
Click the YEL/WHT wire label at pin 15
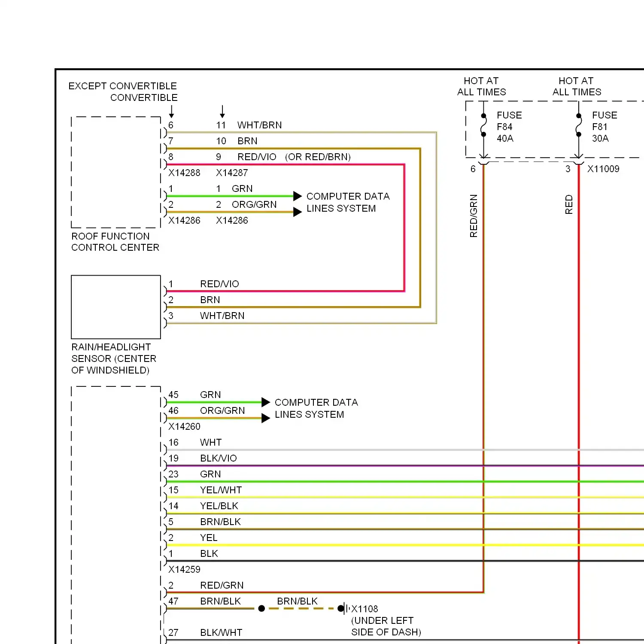pos(221,490)
